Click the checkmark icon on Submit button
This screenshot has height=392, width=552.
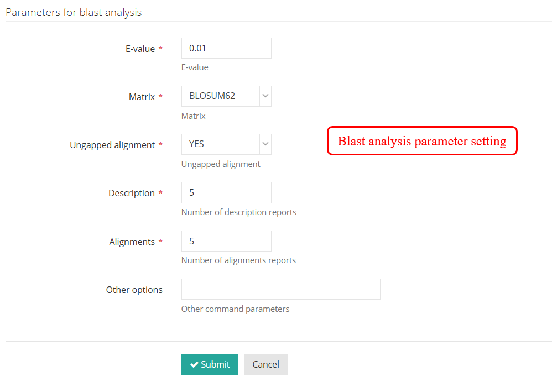pyautogui.click(x=194, y=365)
